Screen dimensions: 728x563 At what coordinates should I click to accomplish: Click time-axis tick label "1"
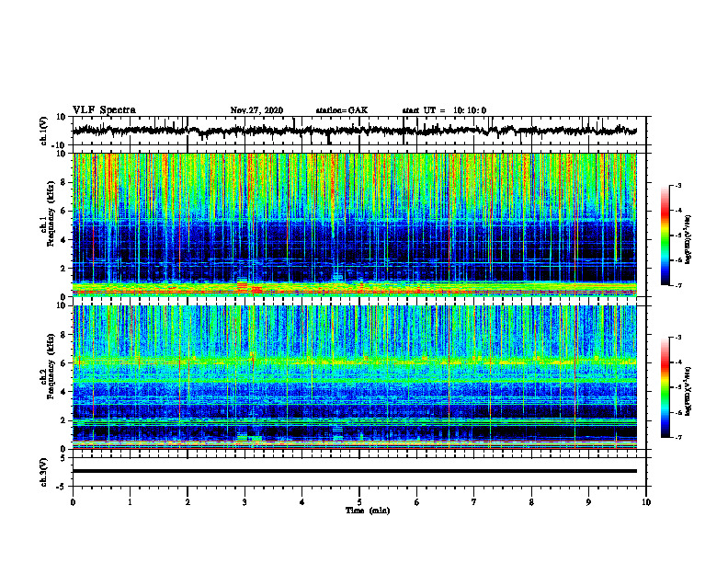tap(130, 502)
